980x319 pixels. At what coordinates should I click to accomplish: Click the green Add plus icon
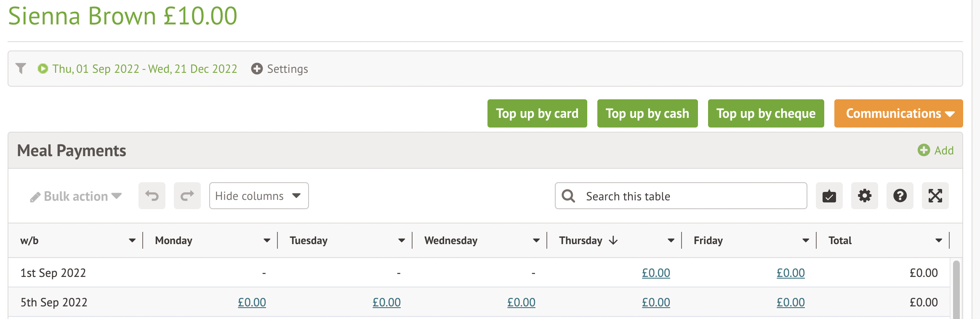(924, 150)
